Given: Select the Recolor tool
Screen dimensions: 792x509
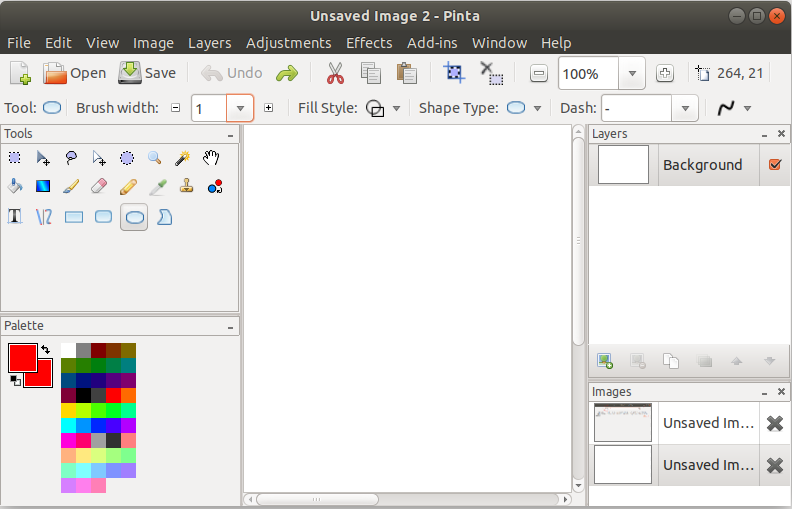Looking at the screenshot, I should (x=215, y=186).
